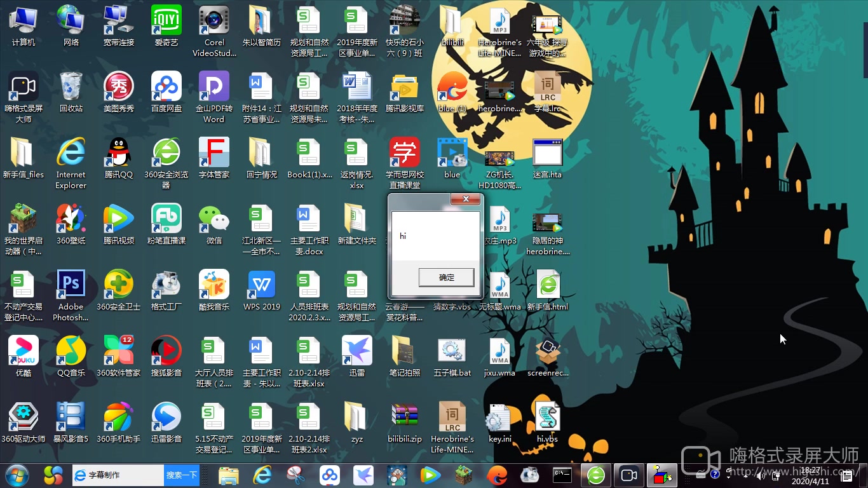The height and width of the screenshot is (488, 868).
Task: Select the 迅雷影音 icon
Action: (x=166, y=423)
